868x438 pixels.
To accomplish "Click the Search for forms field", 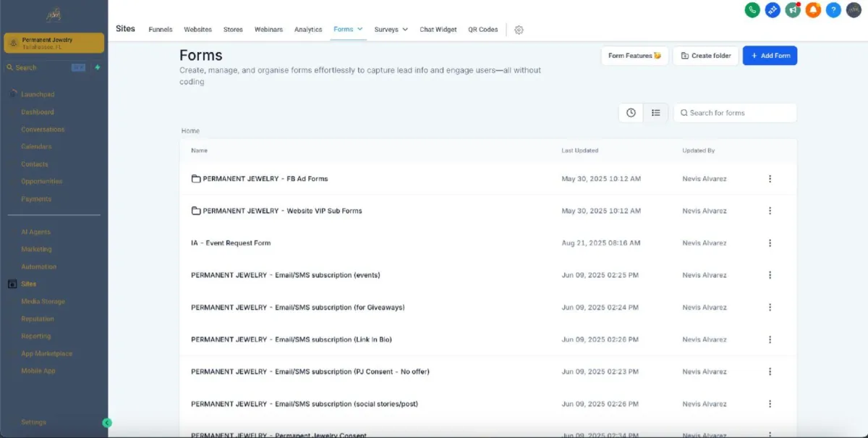I will (735, 113).
